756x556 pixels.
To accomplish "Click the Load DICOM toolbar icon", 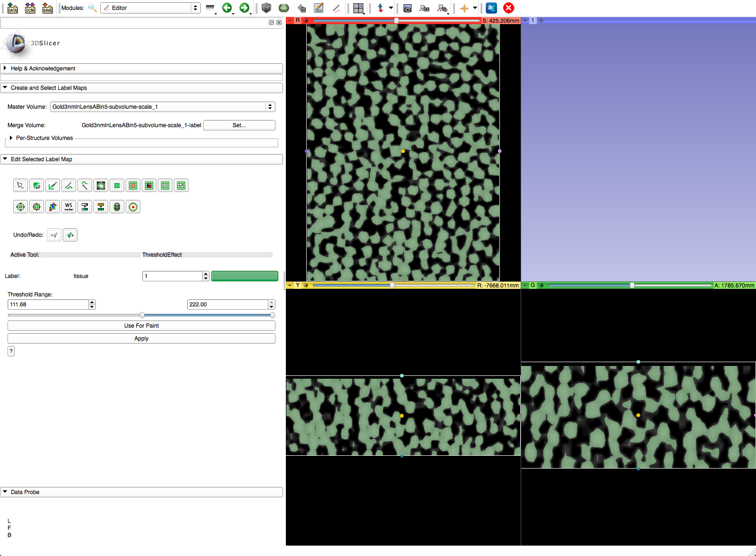I will pyautogui.click(x=30, y=8).
